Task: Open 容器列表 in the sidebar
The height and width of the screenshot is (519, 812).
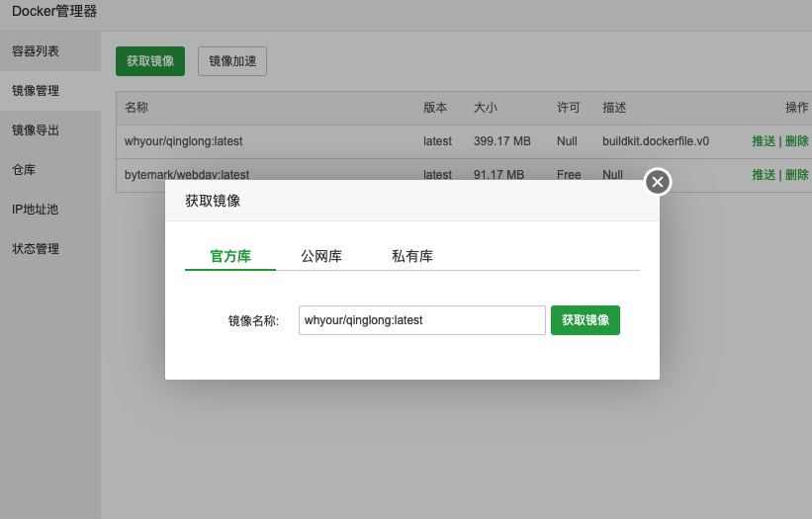Action: [x=50, y=51]
